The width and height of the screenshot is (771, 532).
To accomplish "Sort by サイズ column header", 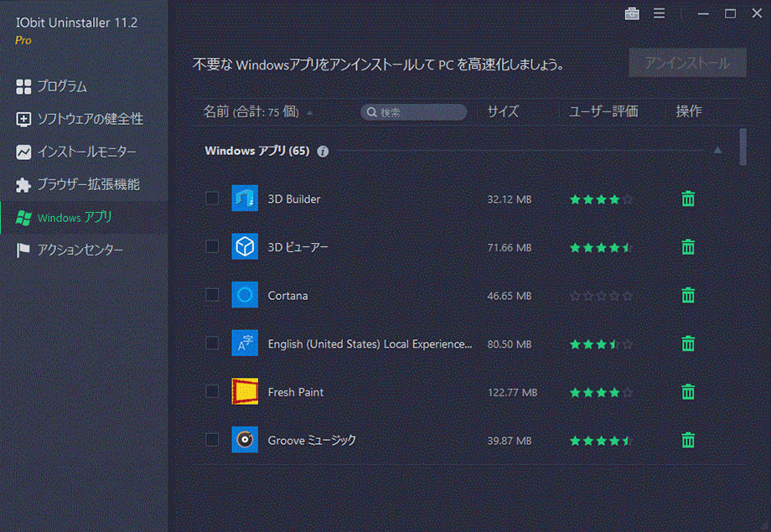I will tap(503, 111).
